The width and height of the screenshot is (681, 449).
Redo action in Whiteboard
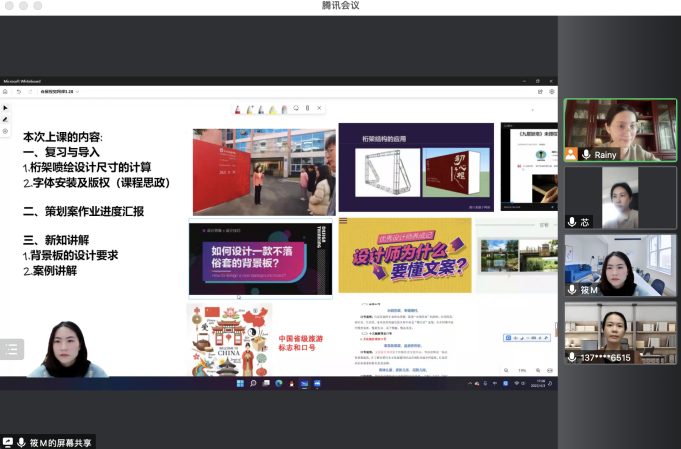tap(30, 92)
